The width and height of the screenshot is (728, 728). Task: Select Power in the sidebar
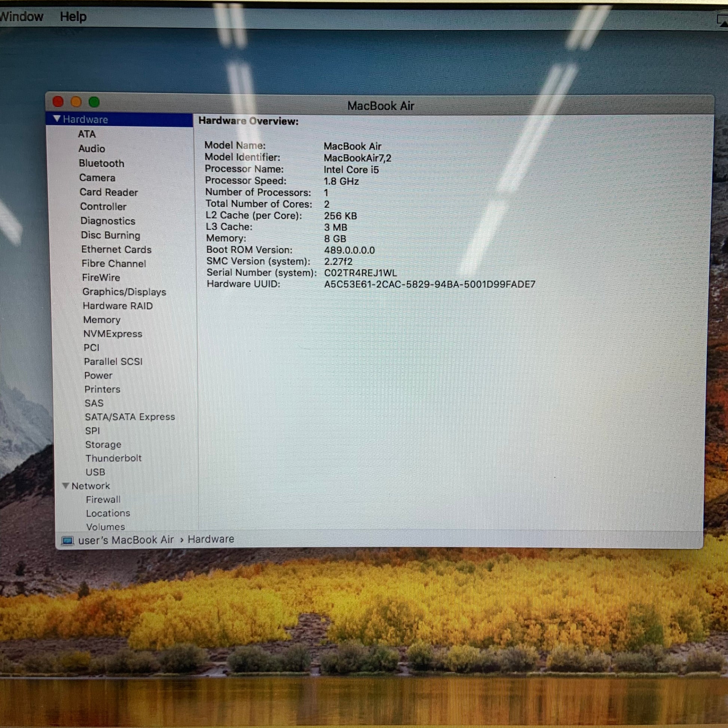(98, 375)
